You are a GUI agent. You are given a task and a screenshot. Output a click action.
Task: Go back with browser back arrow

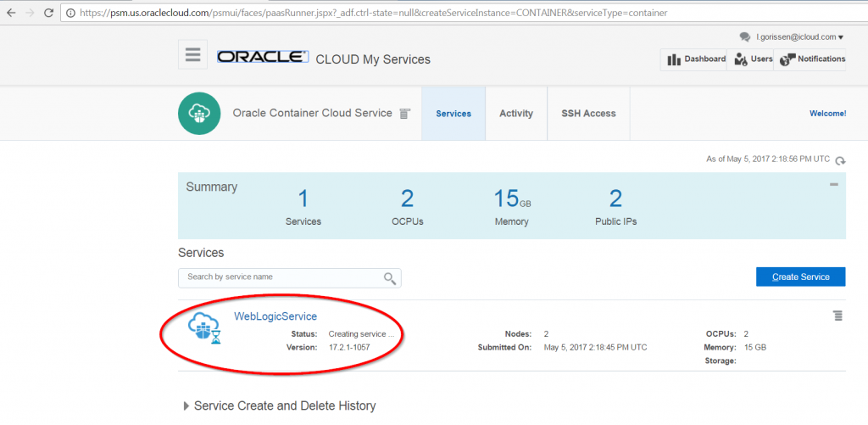coord(9,13)
